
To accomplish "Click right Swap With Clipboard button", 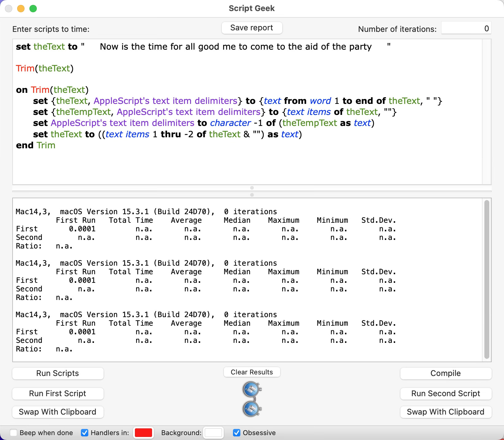I will 446,412.
